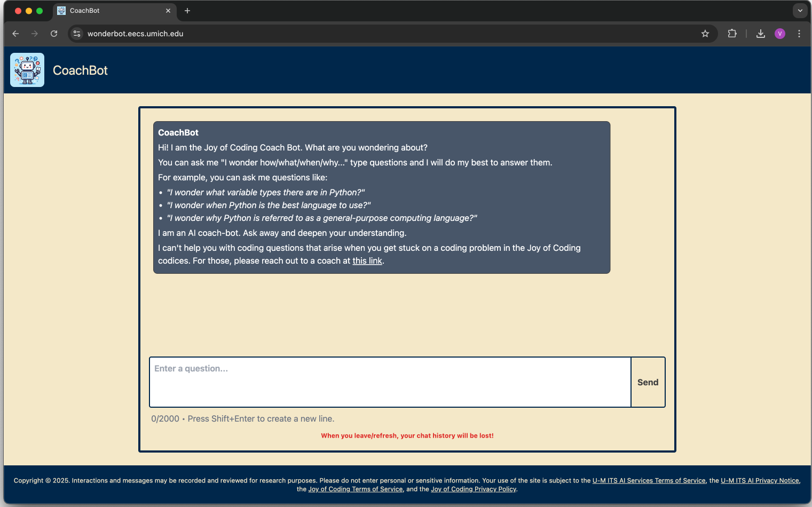
Task: Open a new browser tab
Action: [187, 11]
